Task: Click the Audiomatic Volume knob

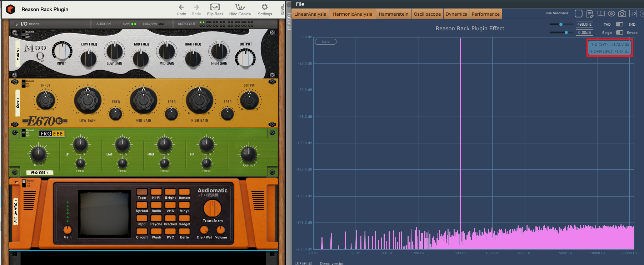Action: pyautogui.click(x=221, y=230)
